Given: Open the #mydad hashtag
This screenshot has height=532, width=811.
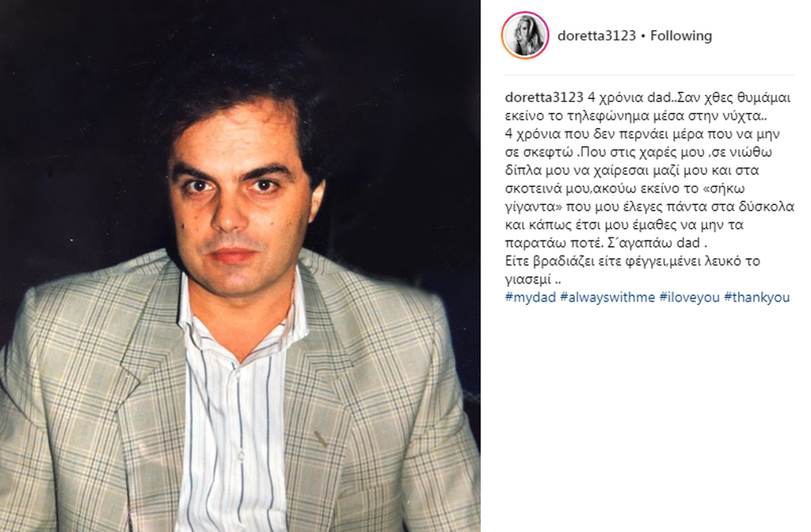Looking at the screenshot, I should tap(530, 298).
